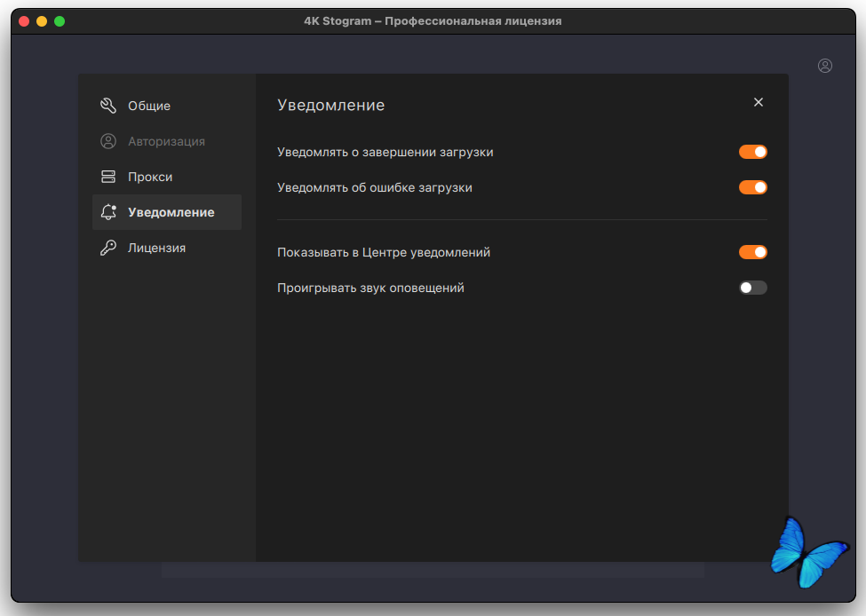Click the key icon beside Лицензия
The height and width of the screenshot is (616, 866).
pyautogui.click(x=108, y=248)
